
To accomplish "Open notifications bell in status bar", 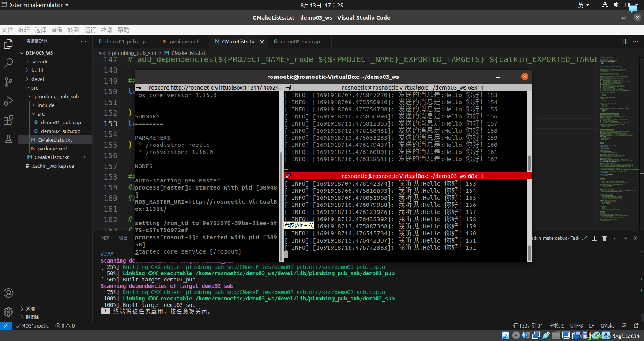I will coord(636,326).
